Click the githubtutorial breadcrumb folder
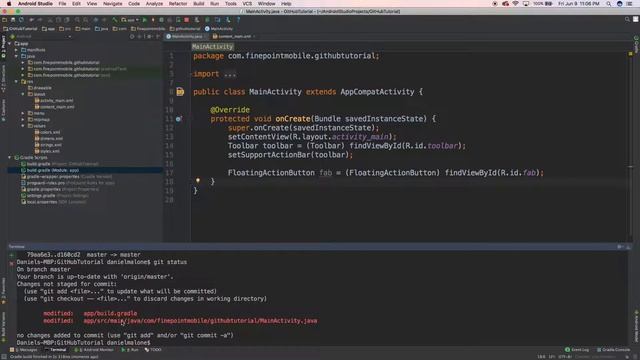640x360 pixels. [x=185, y=29]
